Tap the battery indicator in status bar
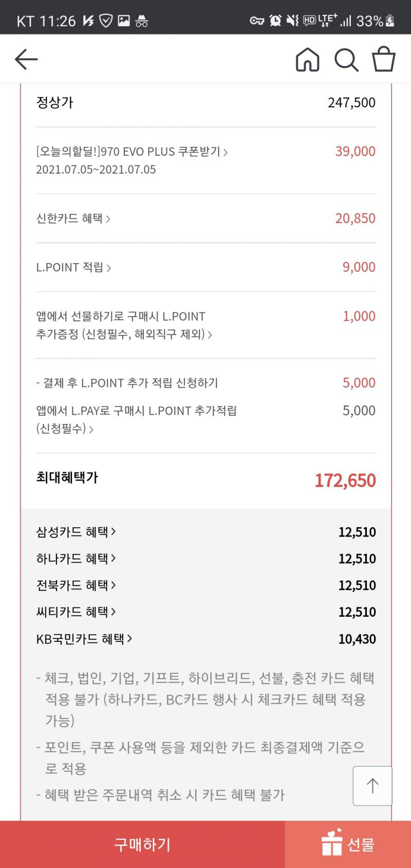The width and height of the screenshot is (411, 868). click(390, 21)
